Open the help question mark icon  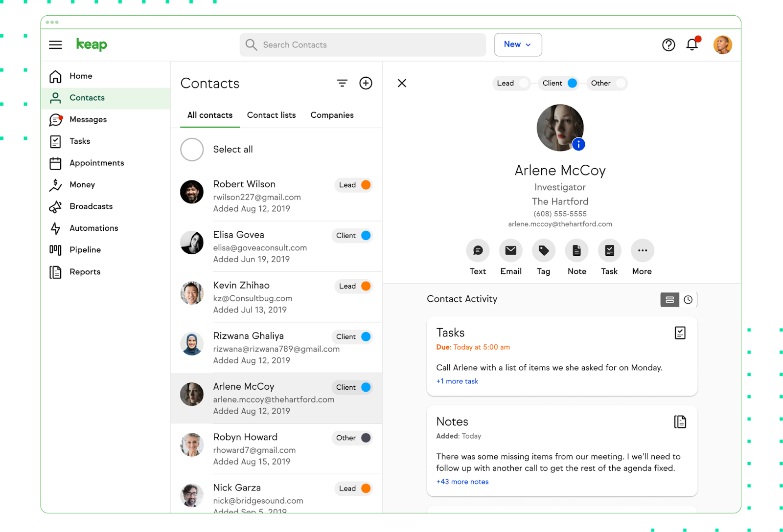coord(668,45)
